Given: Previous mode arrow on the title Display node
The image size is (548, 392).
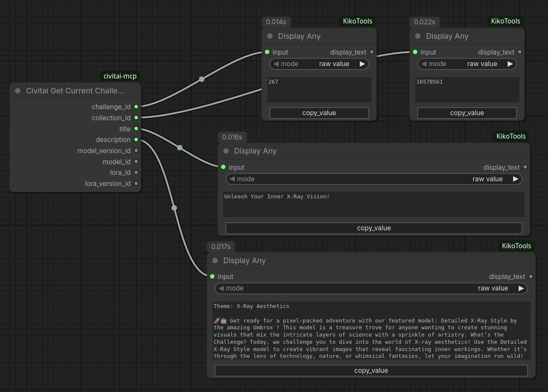Looking at the screenshot, I should tap(232, 179).
